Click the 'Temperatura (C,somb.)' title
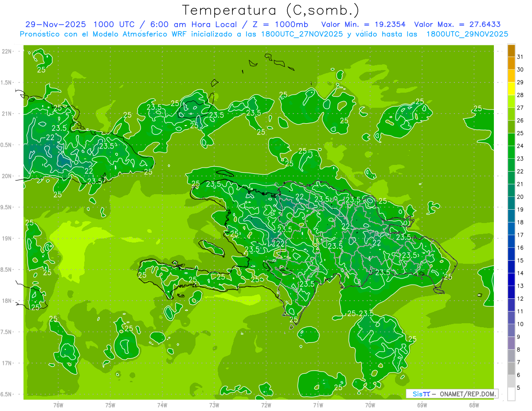Viewport: 532px width, 411px height. point(271,10)
